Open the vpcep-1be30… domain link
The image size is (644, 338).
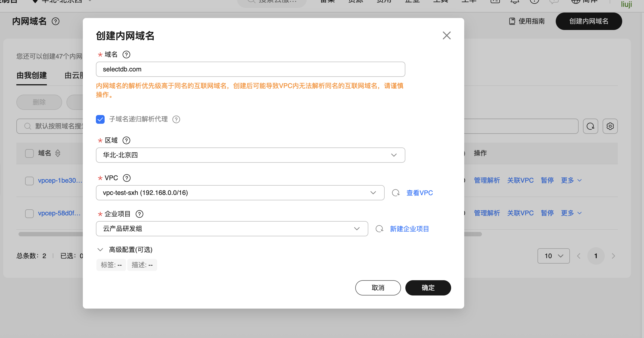60,180
